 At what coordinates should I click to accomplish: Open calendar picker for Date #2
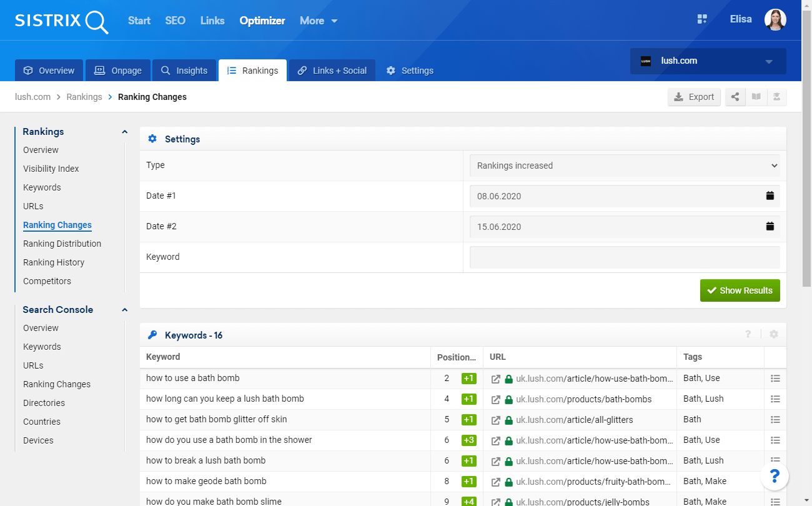770,227
